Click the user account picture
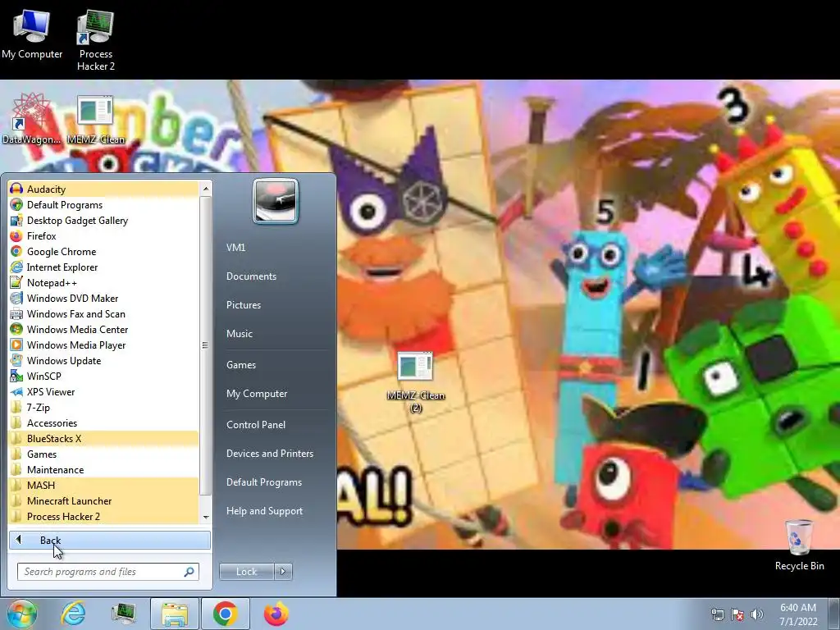Image resolution: width=840 pixels, height=630 pixels. pyautogui.click(x=276, y=201)
